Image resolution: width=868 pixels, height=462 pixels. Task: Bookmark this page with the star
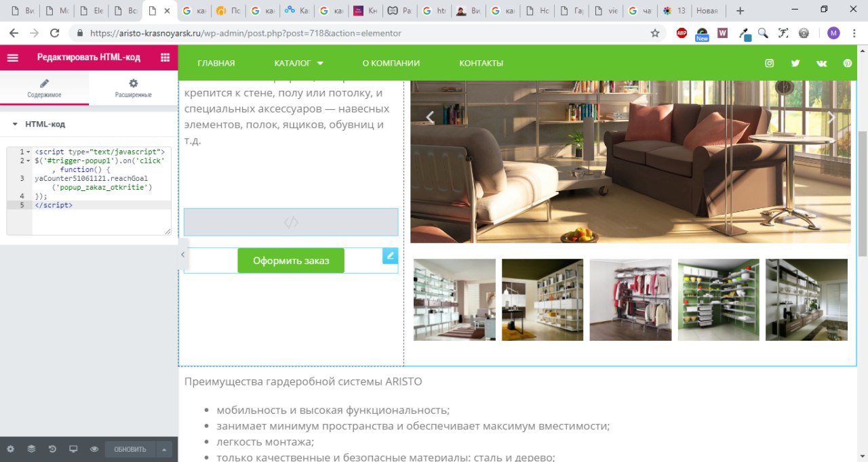[654, 33]
